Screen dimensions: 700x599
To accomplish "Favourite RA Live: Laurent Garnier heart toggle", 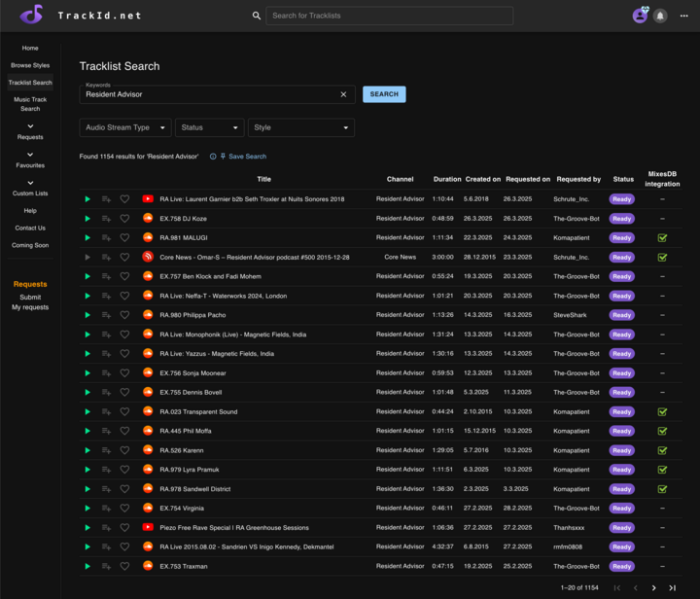I will click(124, 199).
